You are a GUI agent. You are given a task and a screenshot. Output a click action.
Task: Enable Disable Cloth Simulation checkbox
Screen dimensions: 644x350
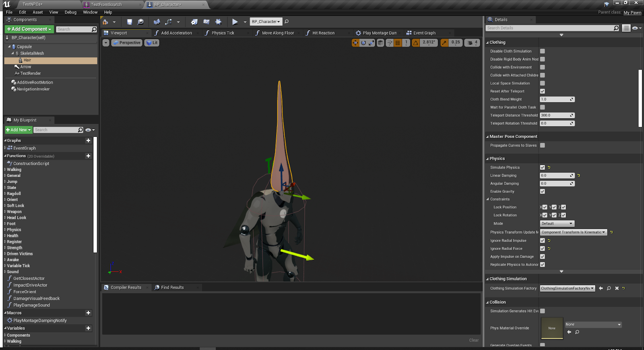(542, 51)
